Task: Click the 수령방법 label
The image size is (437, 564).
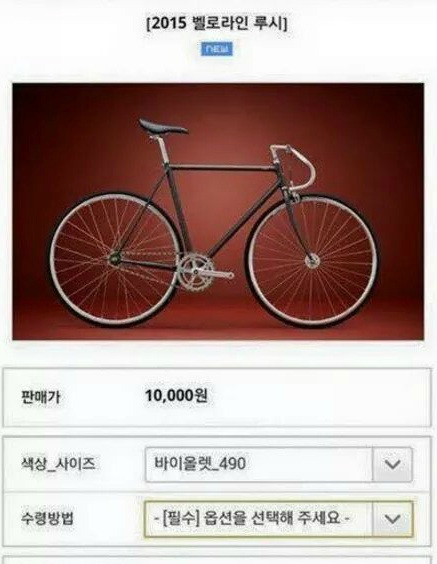Action: point(47,519)
